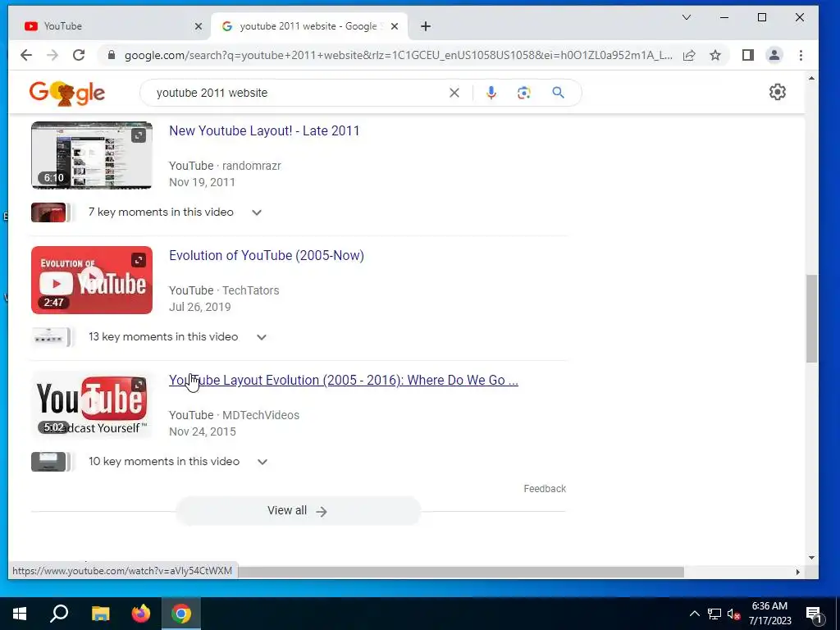Search by image with the Lens icon

524,93
